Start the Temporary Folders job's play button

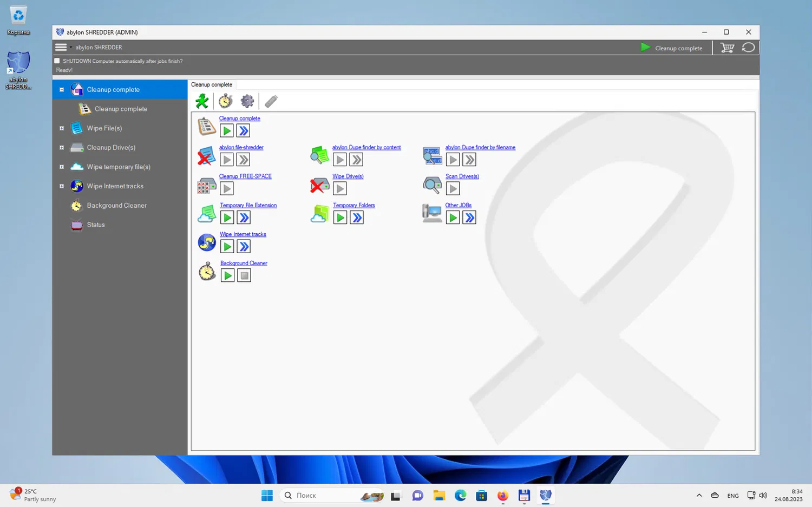[340, 218]
